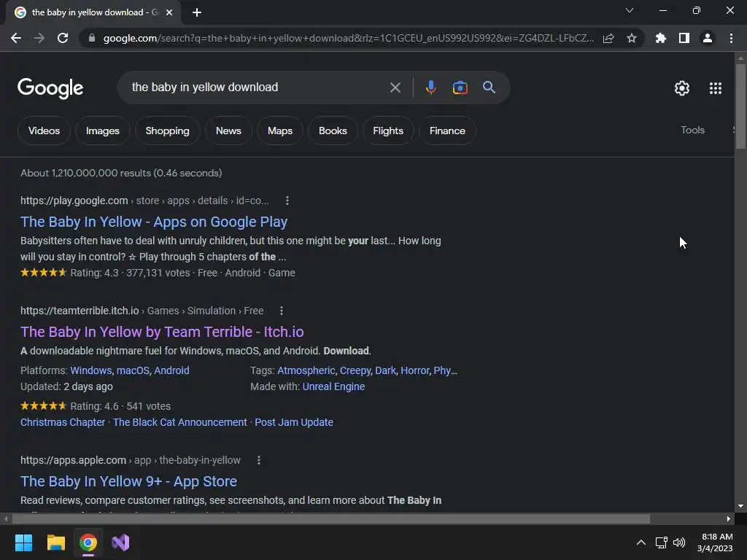Click scroll right arrow on horizontal scrollbar
Viewport: 747px width, 560px height.
(729, 518)
